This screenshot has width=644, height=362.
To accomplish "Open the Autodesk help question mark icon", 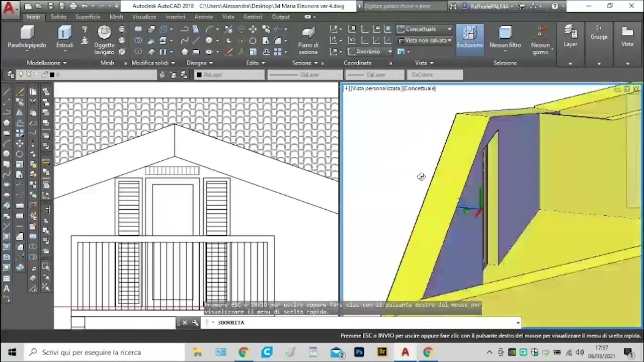I will [555, 7].
